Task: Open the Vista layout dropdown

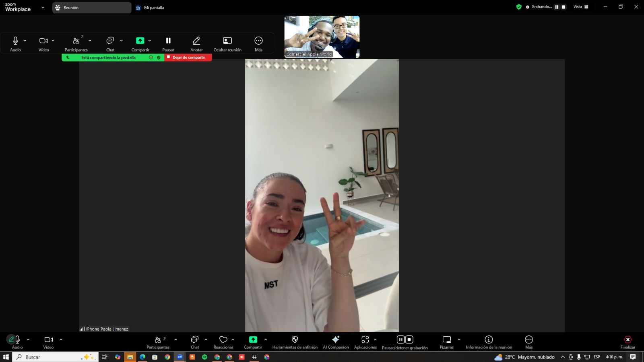Action: (581, 7)
